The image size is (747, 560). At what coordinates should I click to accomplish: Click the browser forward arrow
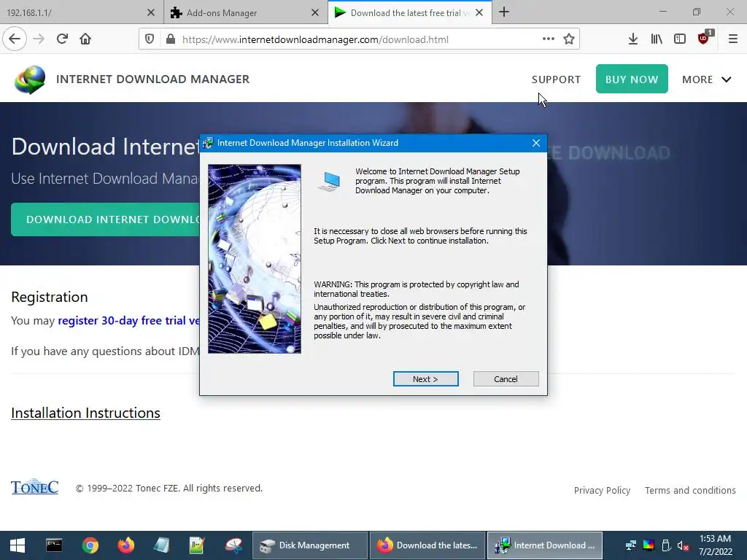[x=39, y=39]
